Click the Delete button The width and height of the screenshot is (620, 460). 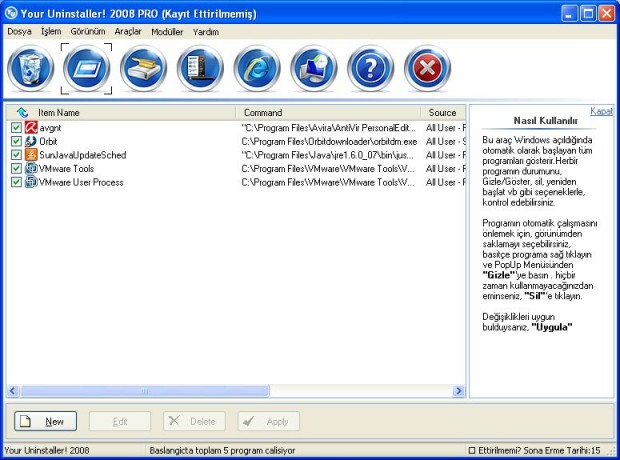(x=194, y=421)
